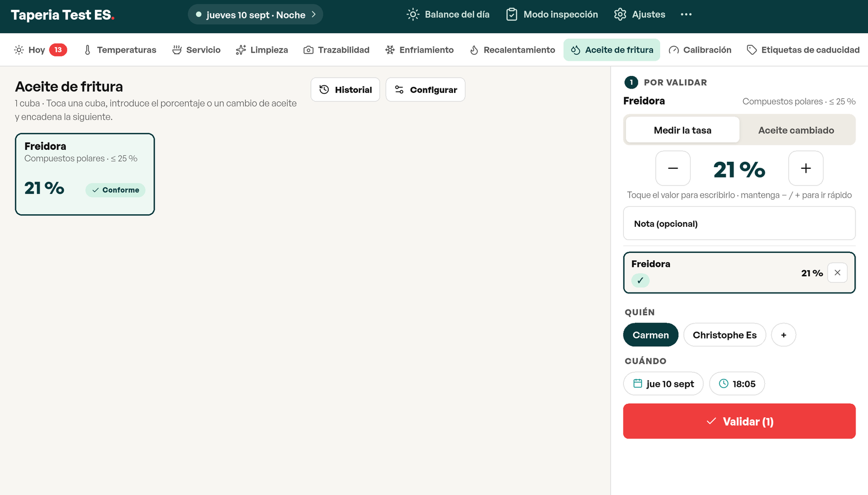The height and width of the screenshot is (495, 868).
Task: Enable Modo inspección clipboard icon
Action: tap(552, 15)
